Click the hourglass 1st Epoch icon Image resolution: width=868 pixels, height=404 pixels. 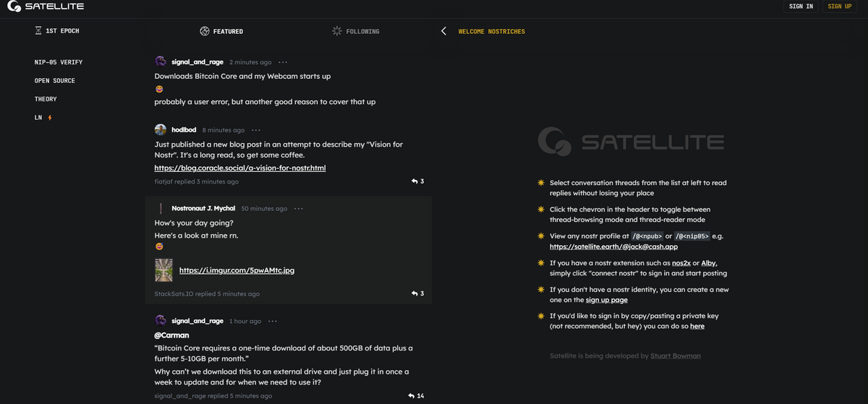pyautogui.click(x=38, y=31)
